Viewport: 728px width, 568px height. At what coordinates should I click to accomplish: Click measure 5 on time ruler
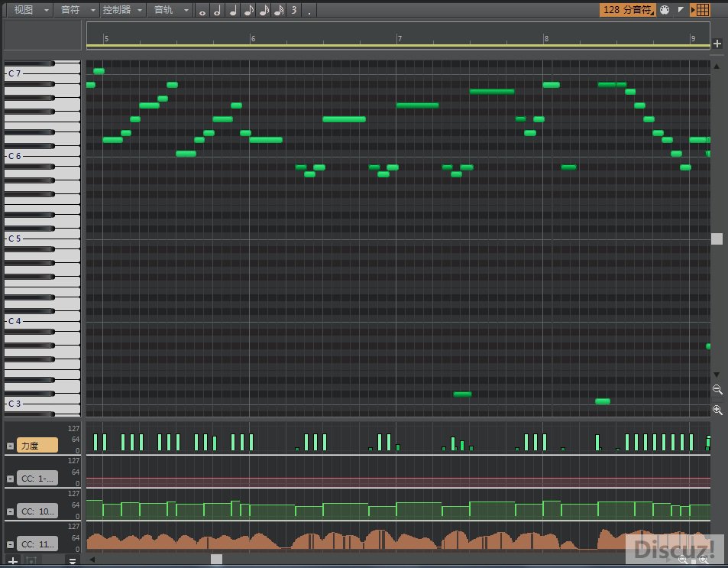(106, 38)
